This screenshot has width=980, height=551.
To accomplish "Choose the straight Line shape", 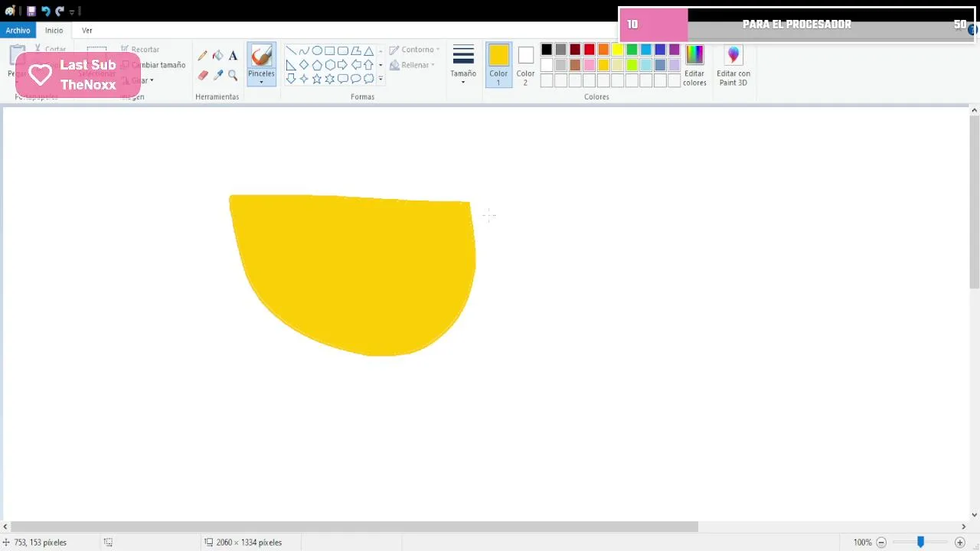I will click(291, 51).
